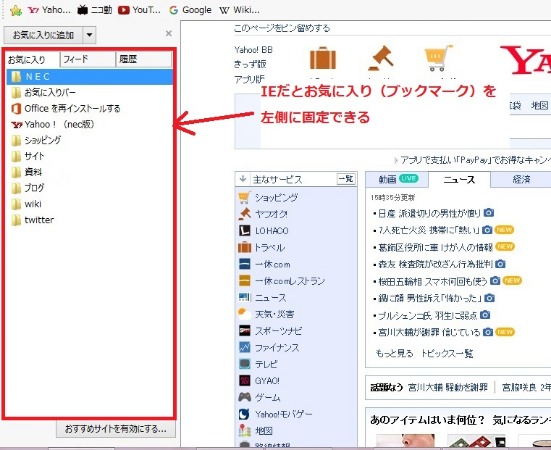Viewport: 551px width, 450px height.
Task: Expand the NEC favorites folder
Action: tap(90, 77)
